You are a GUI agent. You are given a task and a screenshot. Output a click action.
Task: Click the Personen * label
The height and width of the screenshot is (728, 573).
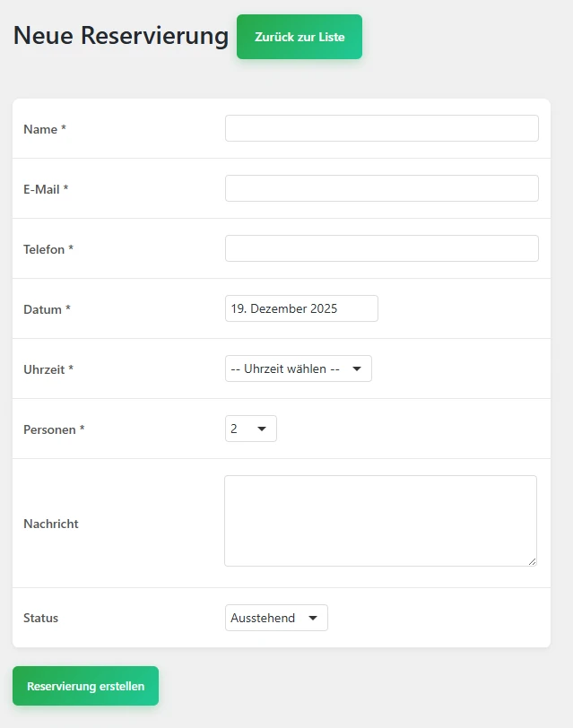[x=54, y=429]
